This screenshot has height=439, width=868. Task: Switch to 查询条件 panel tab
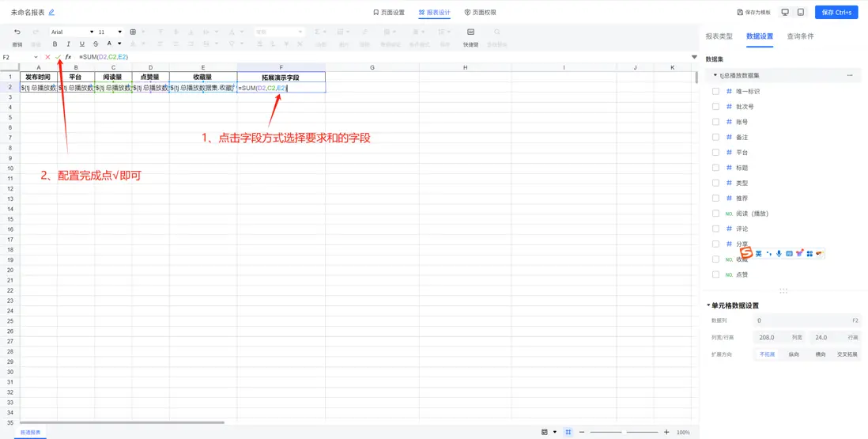coord(801,36)
